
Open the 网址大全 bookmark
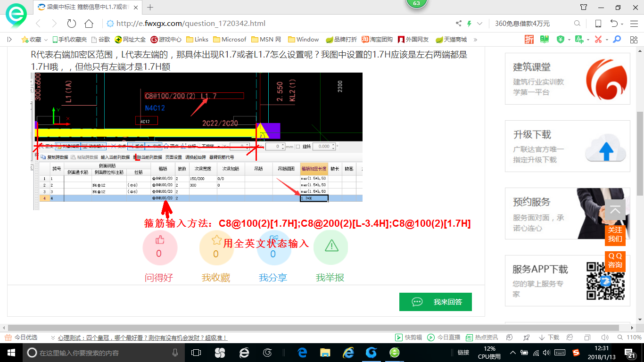[131, 40]
